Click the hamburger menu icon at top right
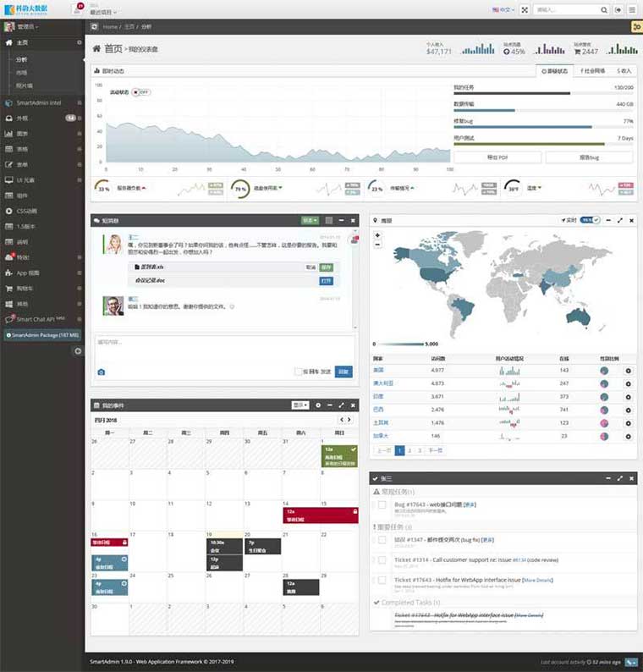The height and width of the screenshot is (672, 643). [x=632, y=10]
